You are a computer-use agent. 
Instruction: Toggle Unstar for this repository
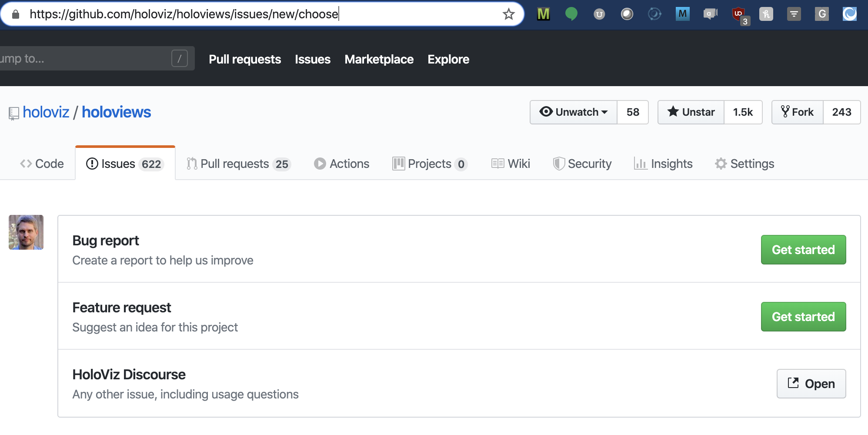click(x=691, y=112)
